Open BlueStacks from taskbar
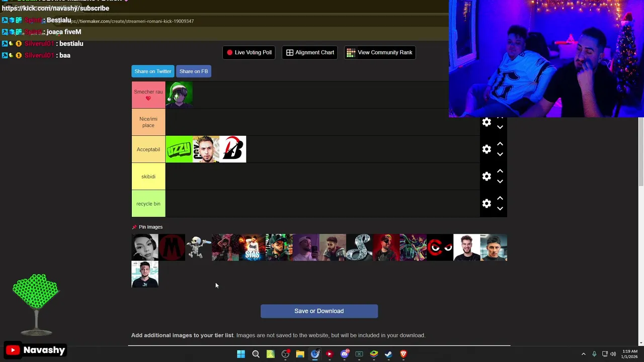 click(x=374, y=354)
